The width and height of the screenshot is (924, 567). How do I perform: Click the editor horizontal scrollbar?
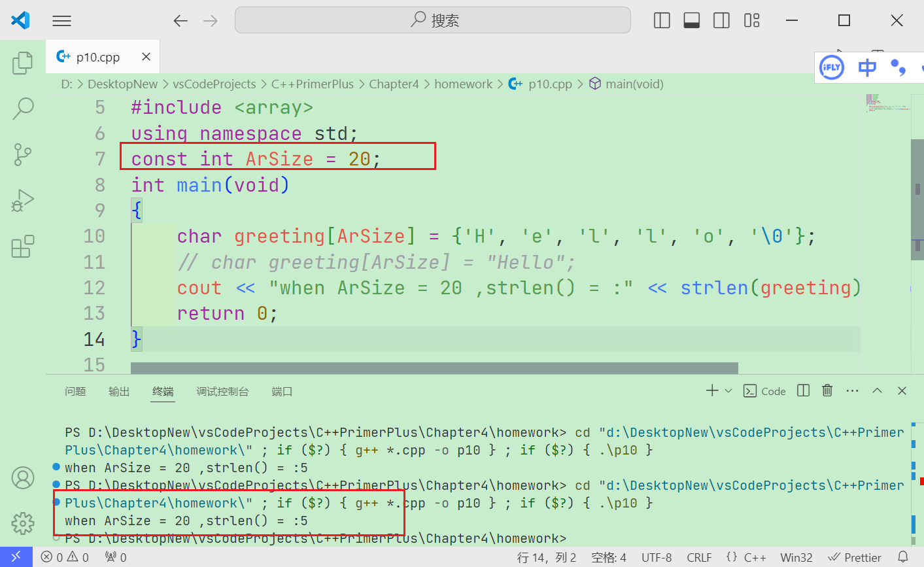[x=434, y=368]
